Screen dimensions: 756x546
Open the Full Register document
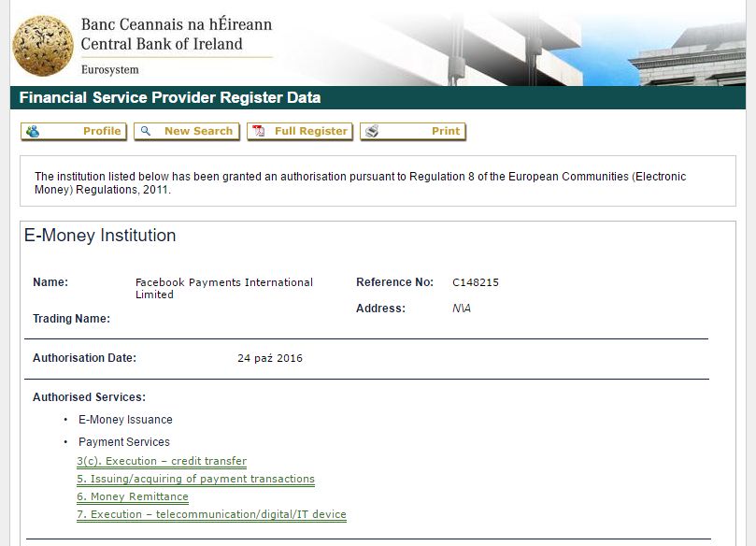pos(310,132)
